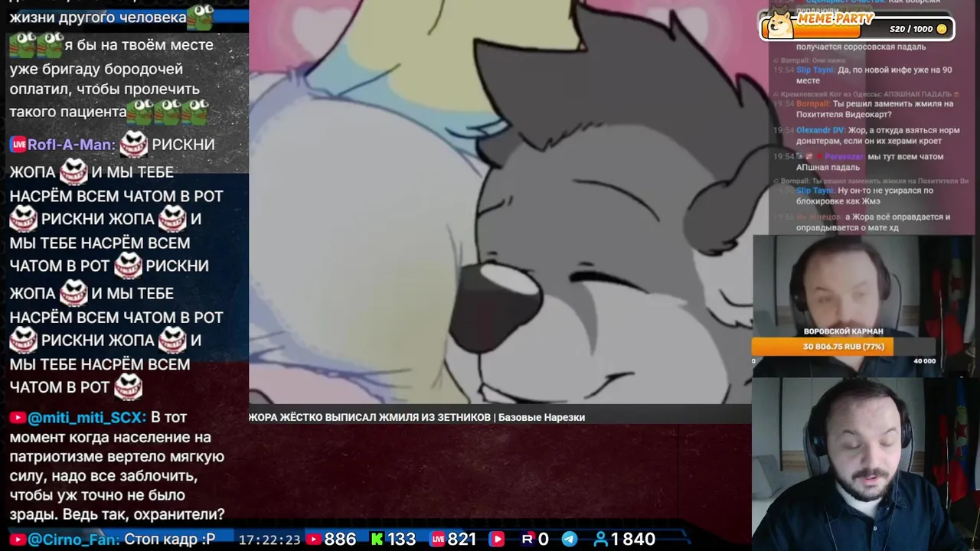The image size is (980, 551).
Task: Click the 40 000 goal target value
Action: coord(924,361)
